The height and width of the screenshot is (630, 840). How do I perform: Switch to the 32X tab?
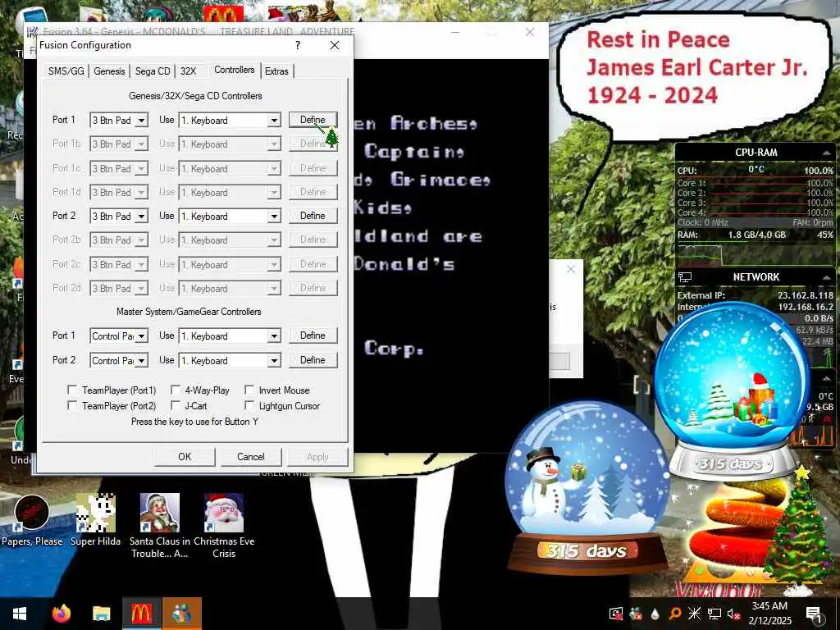(188, 71)
